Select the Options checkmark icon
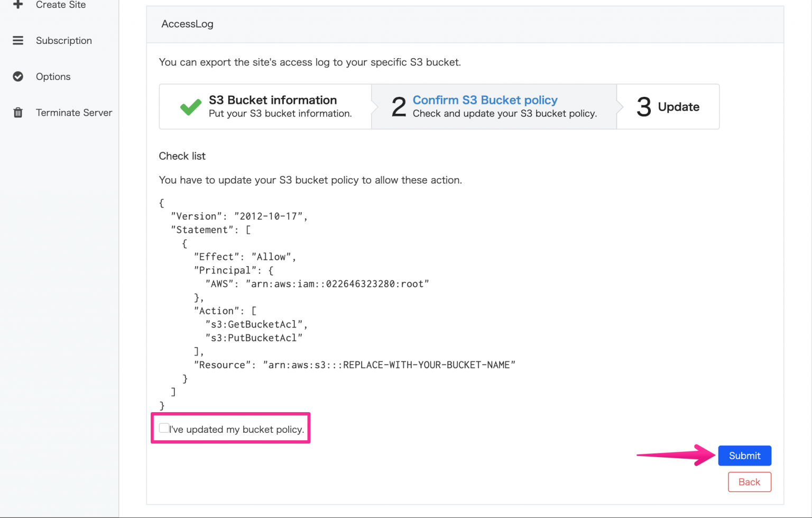 (x=18, y=76)
